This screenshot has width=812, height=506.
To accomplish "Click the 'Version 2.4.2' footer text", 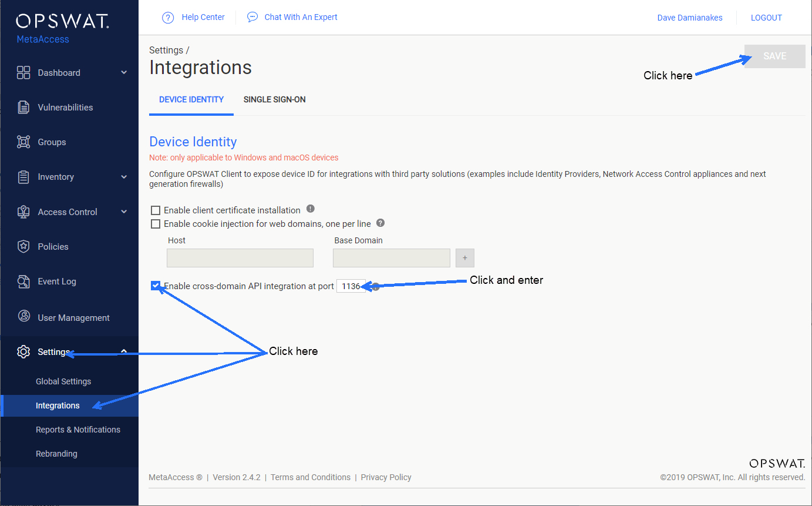I will coord(237,477).
